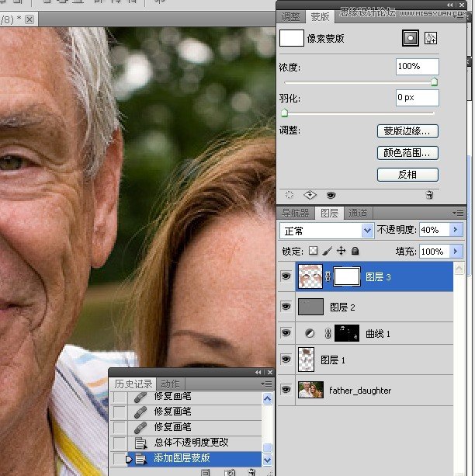Add a vector mask in Masks panel
This screenshot has height=476, width=475.
pos(431,38)
